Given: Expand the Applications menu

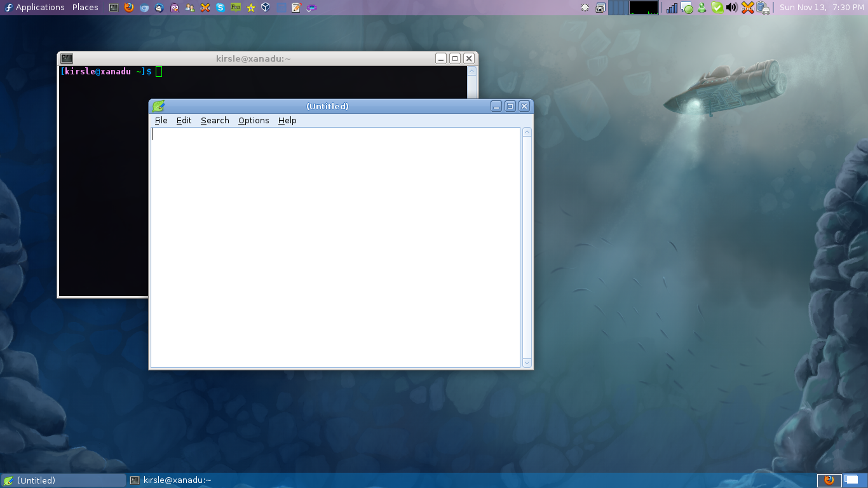Looking at the screenshot, I should tap(36, 7).
